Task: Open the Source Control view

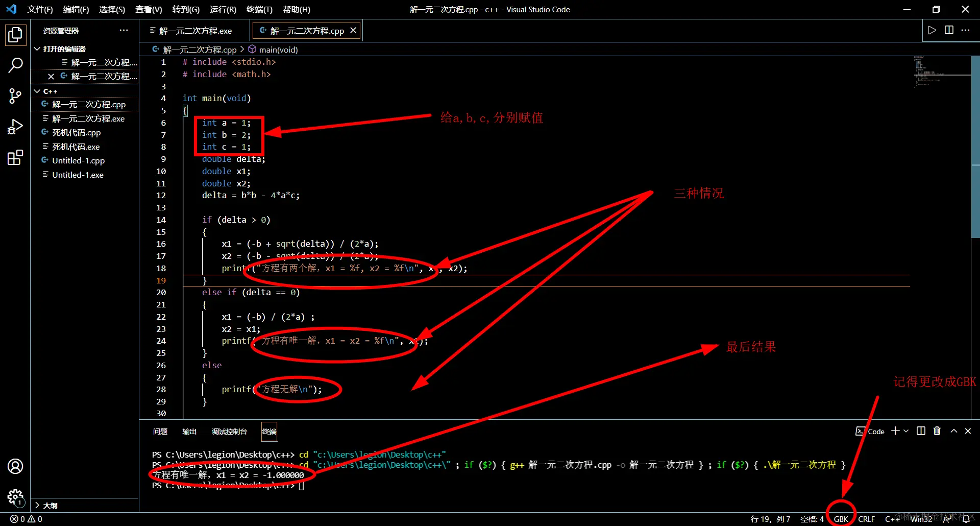Action: [x=15, y=96]
